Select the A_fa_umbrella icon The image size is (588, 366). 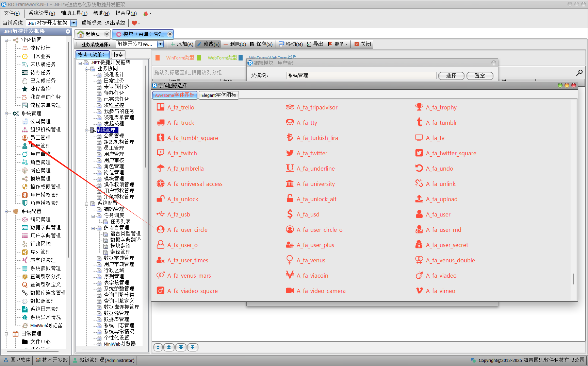pyautogui.click(x=185, y=168)
